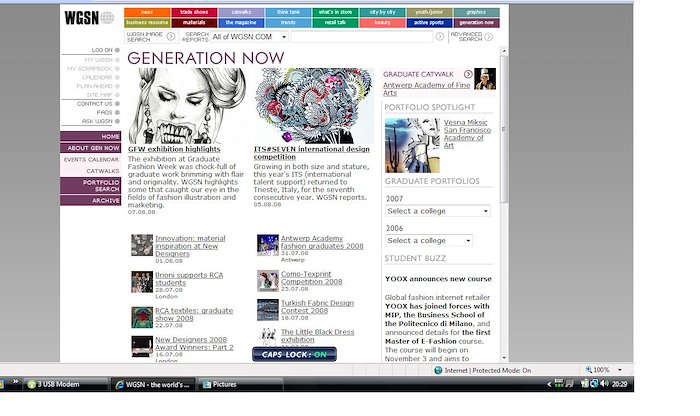Click ITS#SEVEN international design competition link

click(312, 153)
